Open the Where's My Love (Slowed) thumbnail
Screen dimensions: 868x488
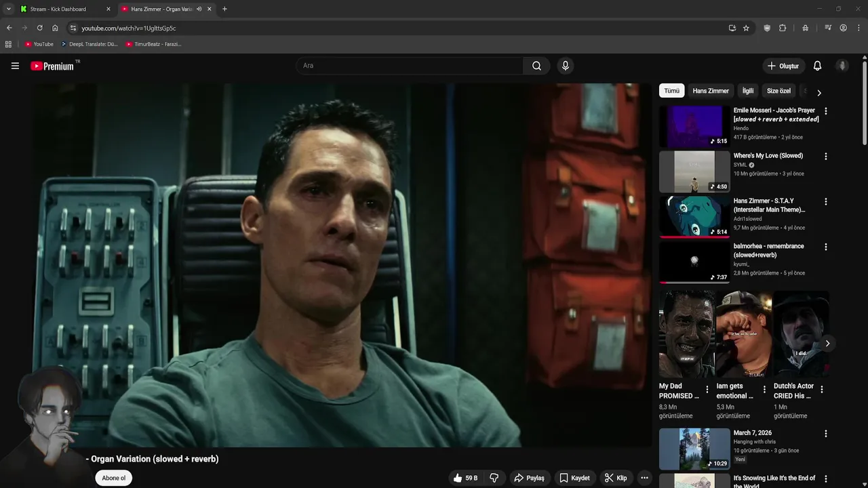pos(694,172)
